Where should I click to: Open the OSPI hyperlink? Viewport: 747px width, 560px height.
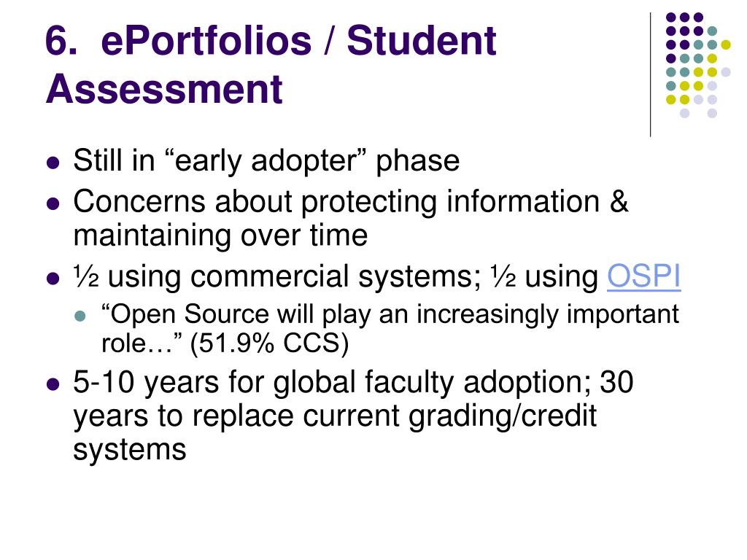[x=643, y=276]
